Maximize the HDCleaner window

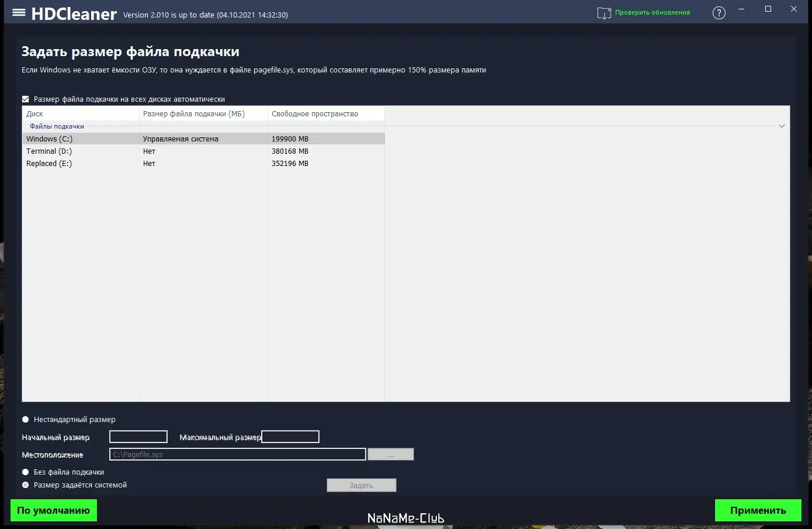point(768,9)
